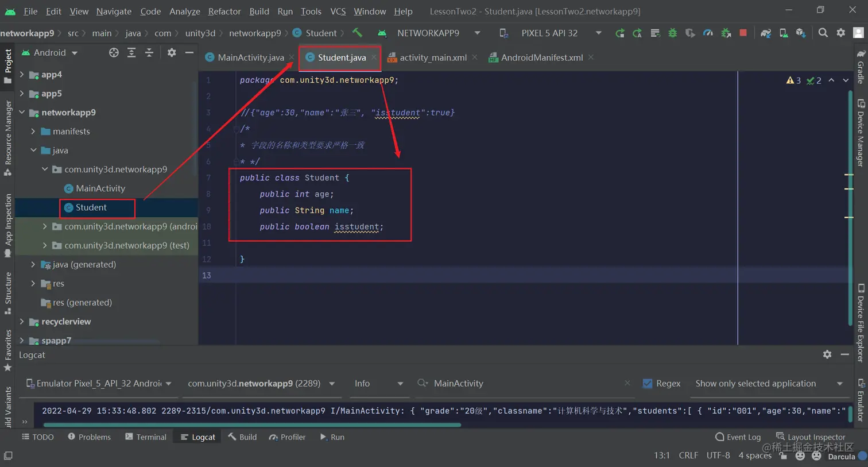This screenshot has height=467, width=868.
Task: Open the Build menu
Action: coord(259,11)
